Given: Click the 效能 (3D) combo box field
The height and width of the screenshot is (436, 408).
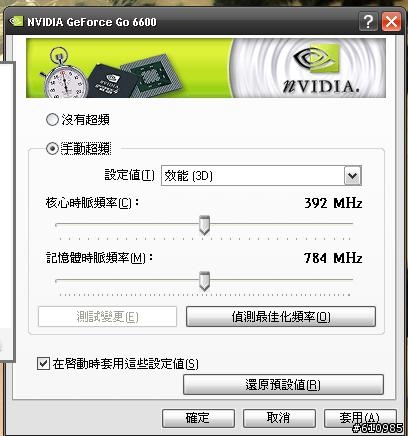Looking at the screenshot, I should [261, 176].
